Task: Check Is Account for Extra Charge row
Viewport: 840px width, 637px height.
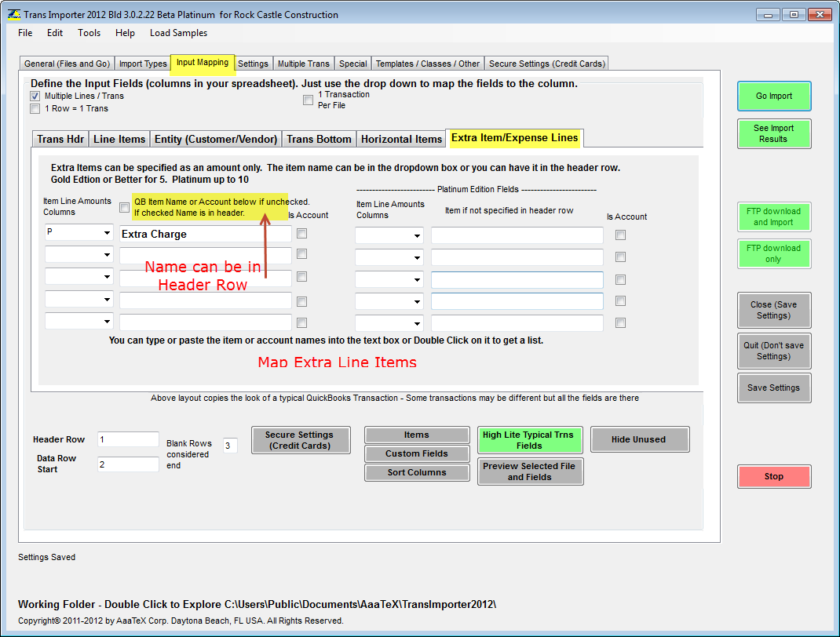Action: pyautogui.click(x=302, y=234)
